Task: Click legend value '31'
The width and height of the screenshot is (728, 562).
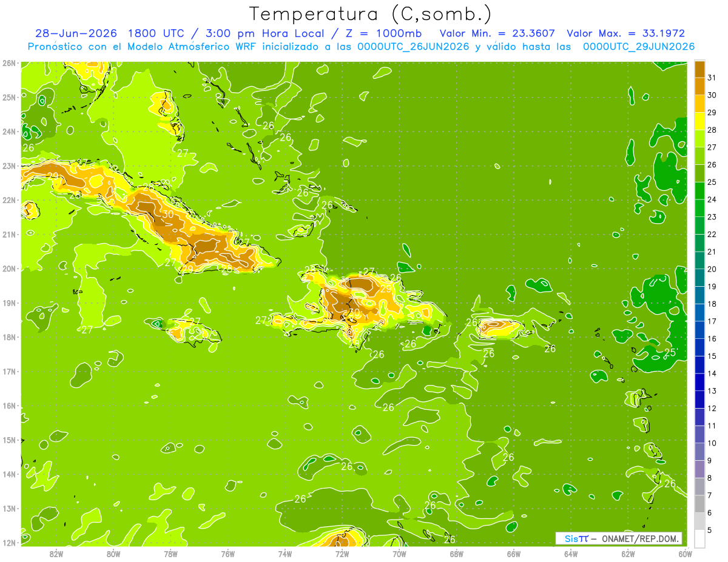Action: [x=712, y=78]
